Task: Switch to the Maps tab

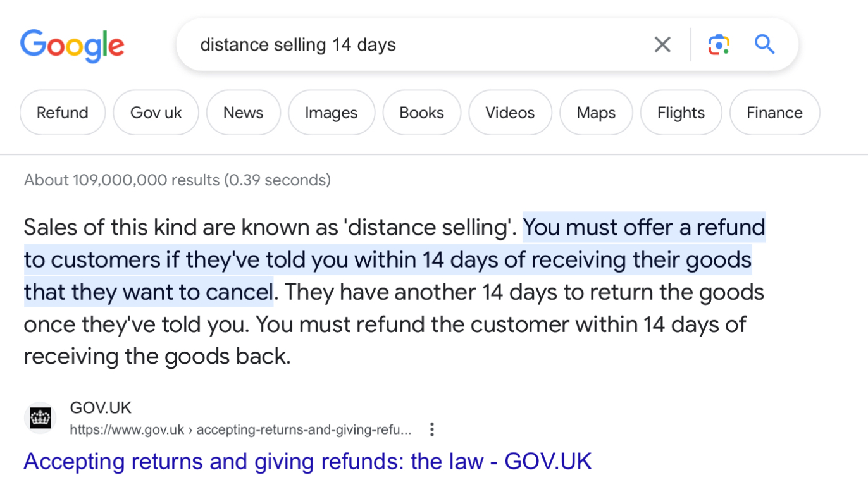Action: [596, 113]
